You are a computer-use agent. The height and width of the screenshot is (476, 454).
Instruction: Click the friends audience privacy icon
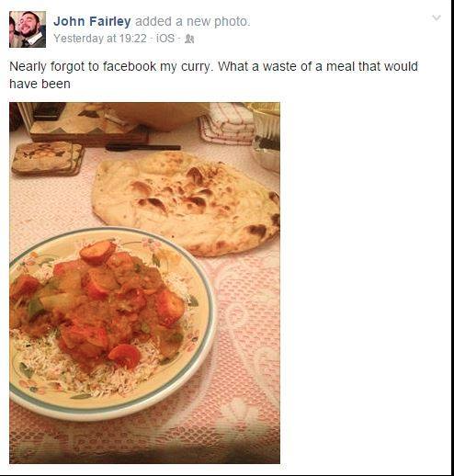(x=189, y=39)
